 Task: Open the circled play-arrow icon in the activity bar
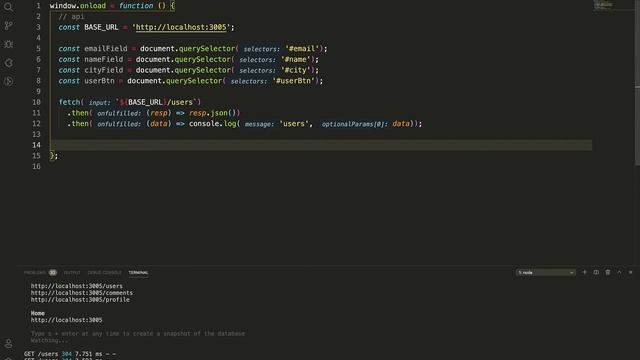point(8,82)
